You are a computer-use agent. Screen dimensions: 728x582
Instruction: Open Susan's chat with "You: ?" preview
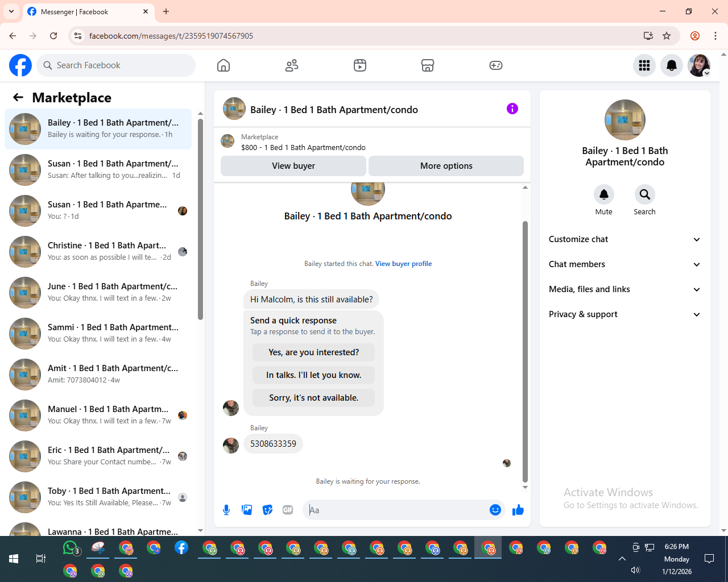pyautogui.click(x=98, y=211)
